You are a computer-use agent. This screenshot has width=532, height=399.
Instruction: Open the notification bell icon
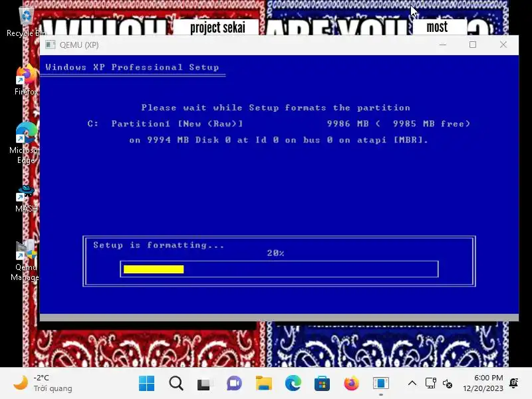point(513,383)
